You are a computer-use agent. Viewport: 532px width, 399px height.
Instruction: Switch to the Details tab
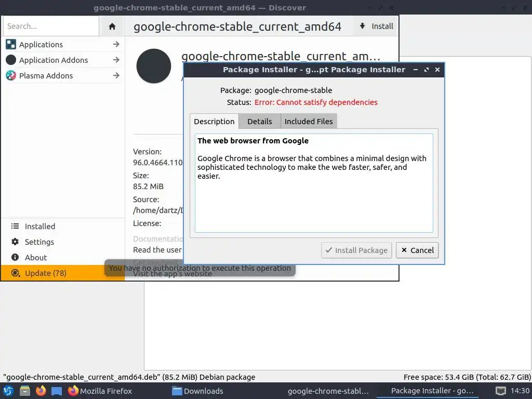(x=260, y=122)
